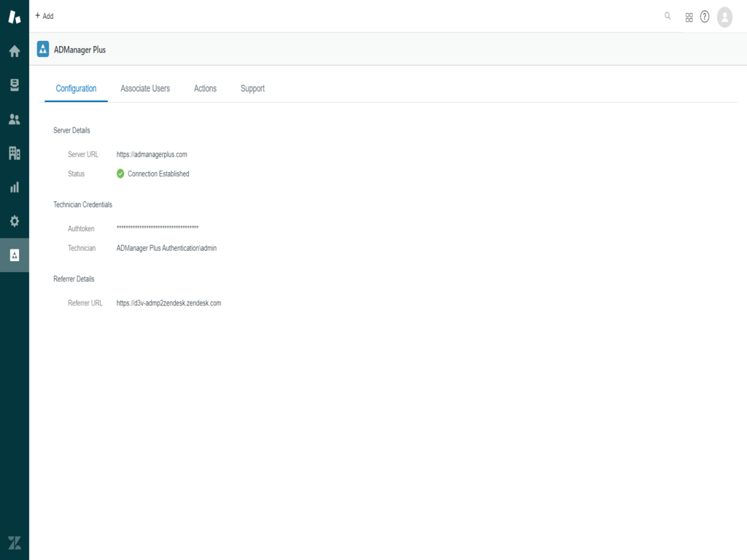The width and height of the screenshot is (747, 560).
Task: Open the Reports bar-chart icon
Action: pos(15,187)
